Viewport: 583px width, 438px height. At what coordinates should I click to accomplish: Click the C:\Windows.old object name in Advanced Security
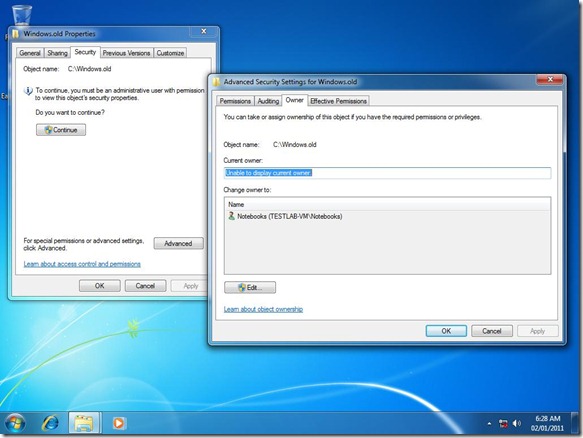point(295,145)
